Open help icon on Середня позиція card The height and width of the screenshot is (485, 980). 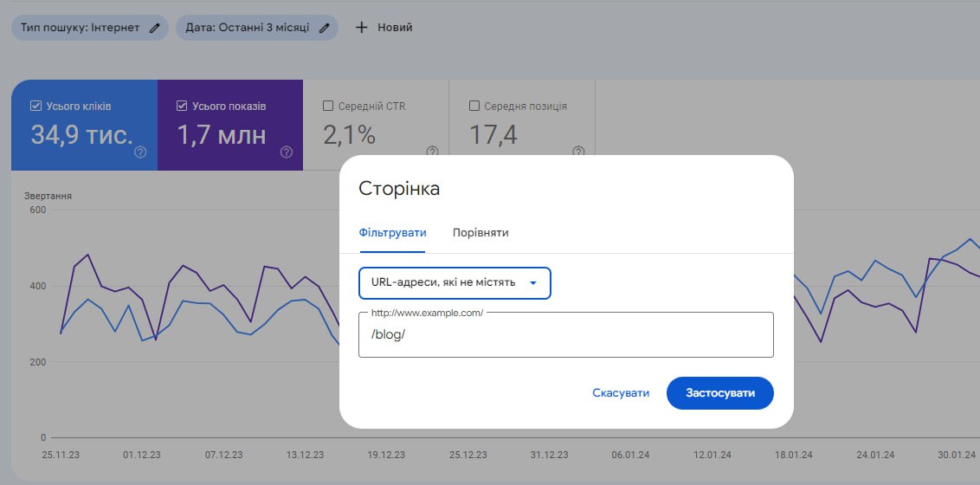tap(579, 152)
